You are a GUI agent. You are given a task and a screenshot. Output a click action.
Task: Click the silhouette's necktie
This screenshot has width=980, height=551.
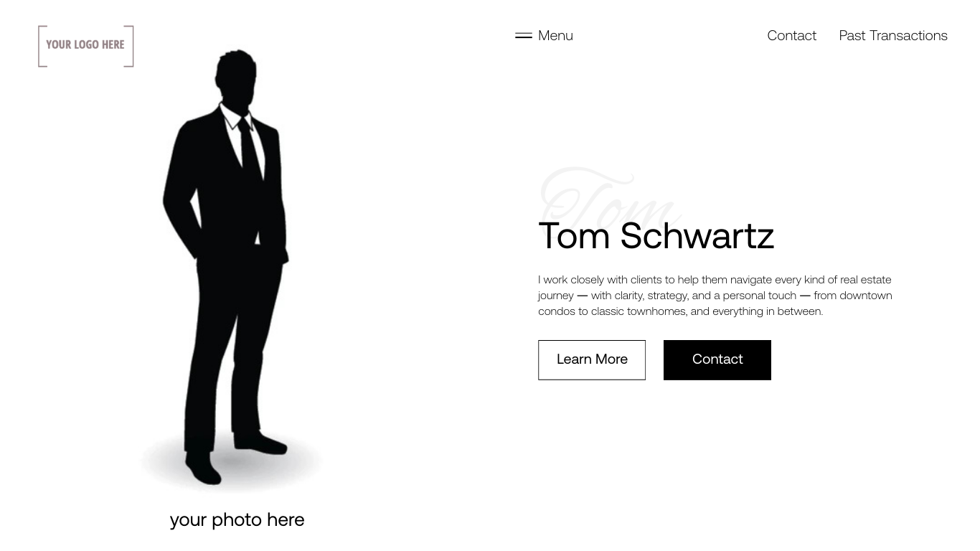pyautogui.click(x=250, y=149)
